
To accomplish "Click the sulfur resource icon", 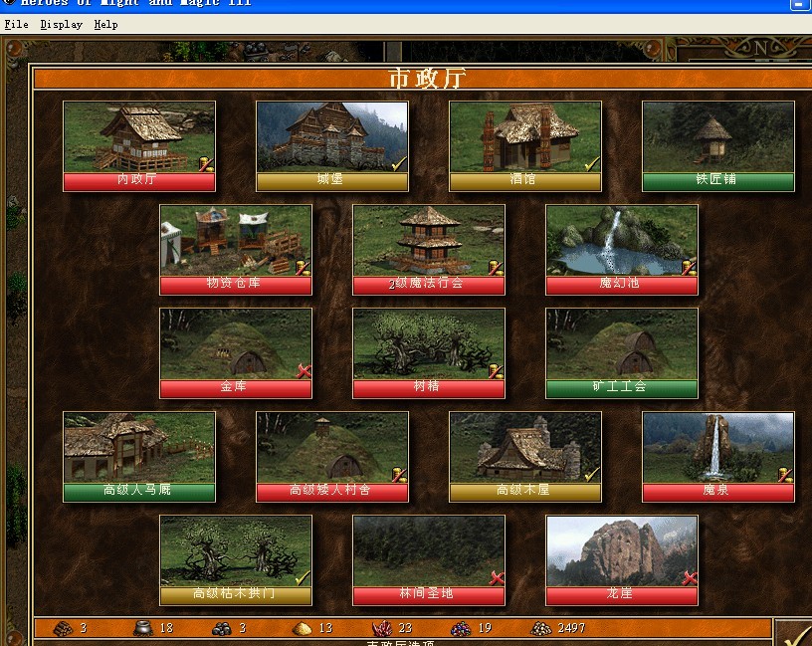I will point(302,629).
